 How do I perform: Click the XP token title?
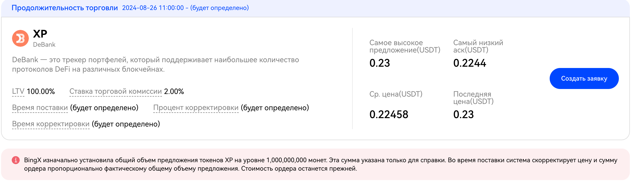[x=40, y=34]
